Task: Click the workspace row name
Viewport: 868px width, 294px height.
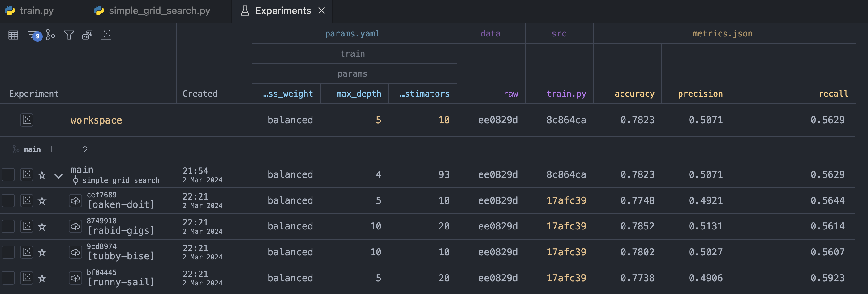Action: pyautogui.click(x=96, y=120)
